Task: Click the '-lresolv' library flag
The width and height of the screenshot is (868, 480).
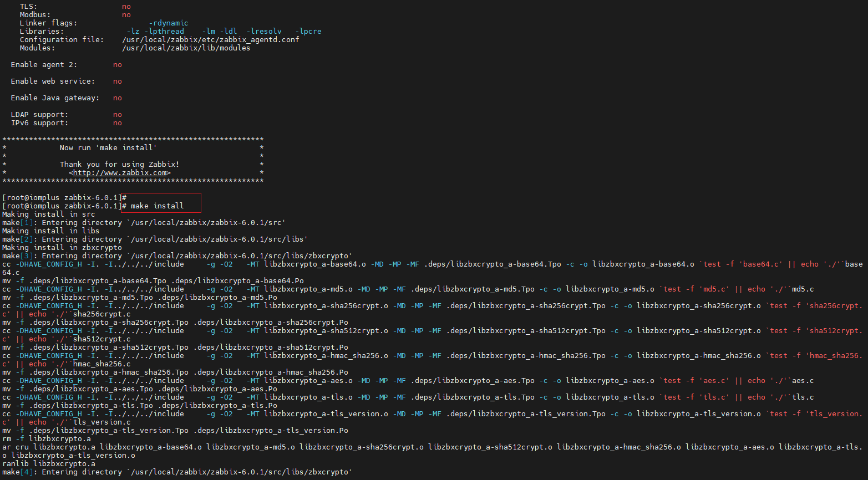Action: click(x=264, y=32)
